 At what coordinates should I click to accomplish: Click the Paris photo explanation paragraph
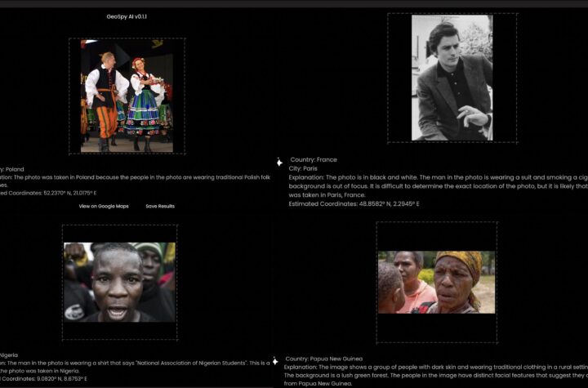[x=437, y=185]
